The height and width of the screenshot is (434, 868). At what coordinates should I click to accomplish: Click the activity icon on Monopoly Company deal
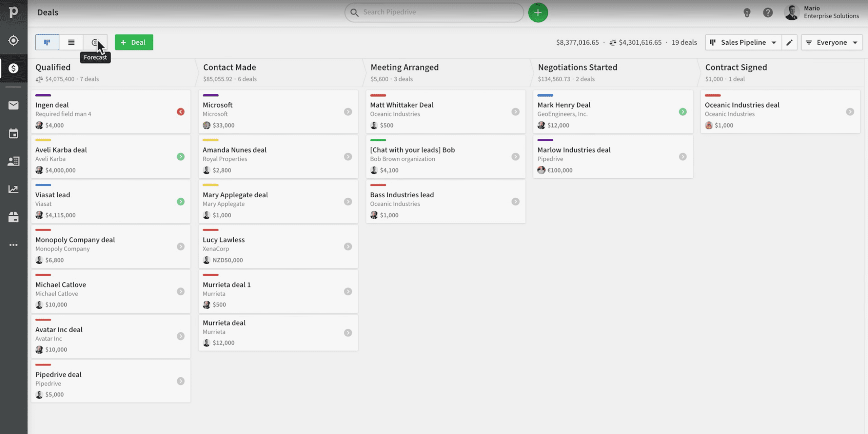point(181,246)
